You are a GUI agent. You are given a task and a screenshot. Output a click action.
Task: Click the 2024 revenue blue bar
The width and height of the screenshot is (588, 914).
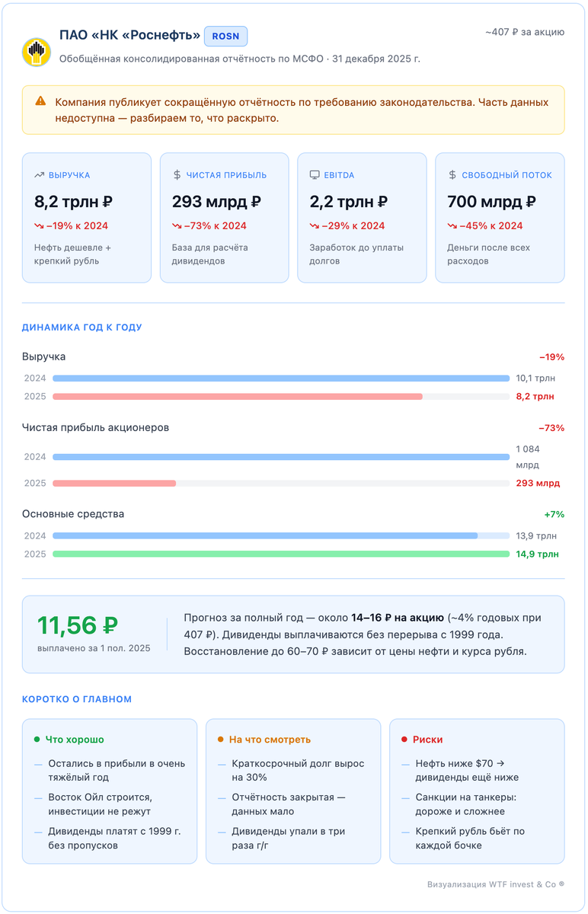(281, 378)
